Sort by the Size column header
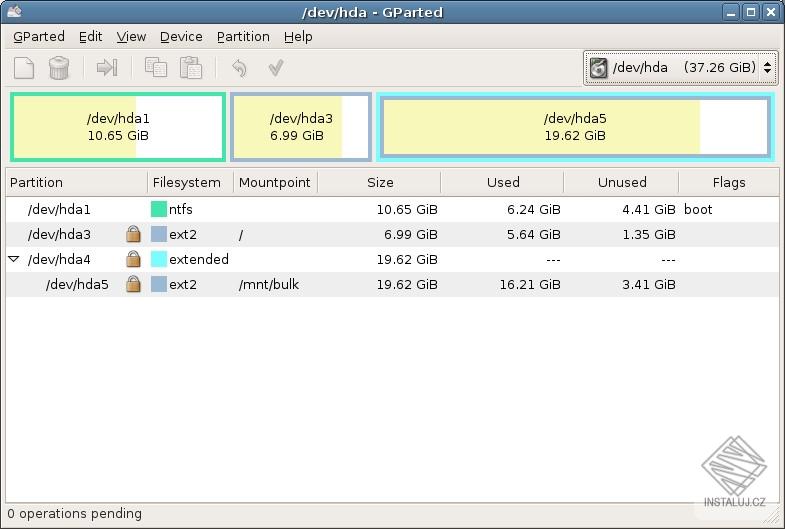The height and width of the screenshot is (529, 785). point(379,182)
